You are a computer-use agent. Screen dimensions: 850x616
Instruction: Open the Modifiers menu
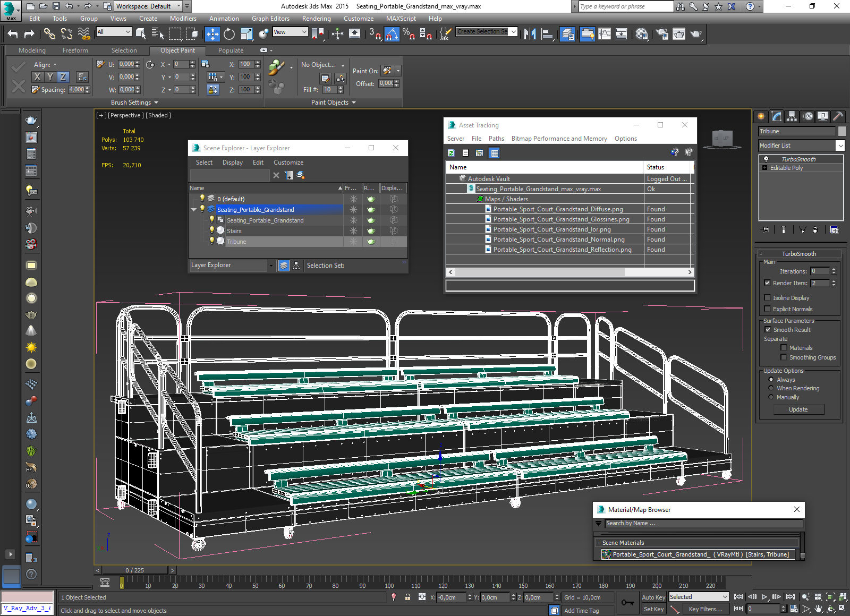click(183, 19)
